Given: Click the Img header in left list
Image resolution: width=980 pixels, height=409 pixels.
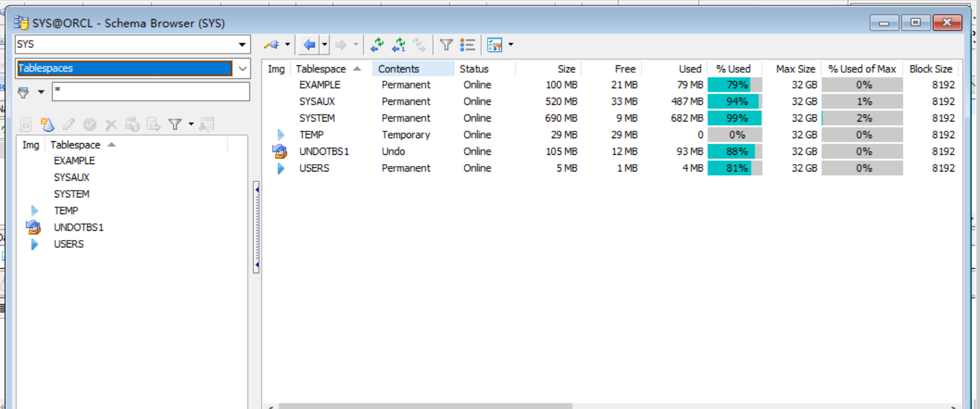Looking at the screenshot, I should [31, 145].
